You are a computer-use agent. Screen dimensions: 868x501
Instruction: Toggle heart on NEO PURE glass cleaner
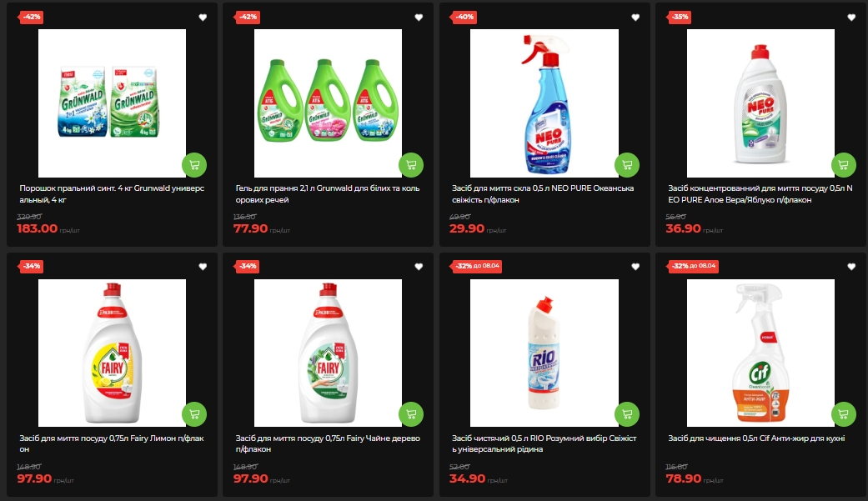point(635,18)
